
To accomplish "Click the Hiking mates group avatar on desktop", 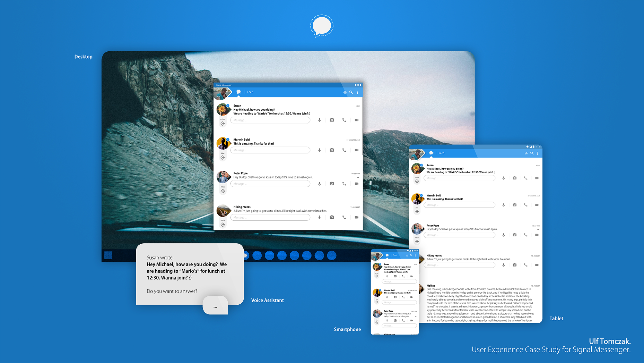I will tap(223, 211).
